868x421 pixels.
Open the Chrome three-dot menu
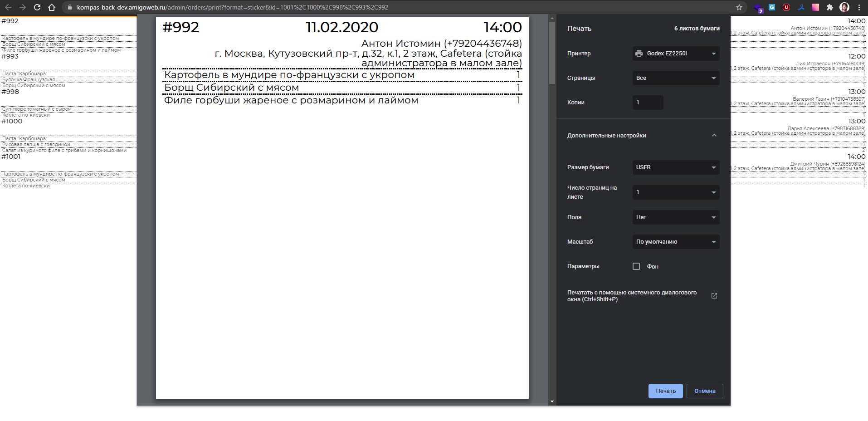pos(859,7)
